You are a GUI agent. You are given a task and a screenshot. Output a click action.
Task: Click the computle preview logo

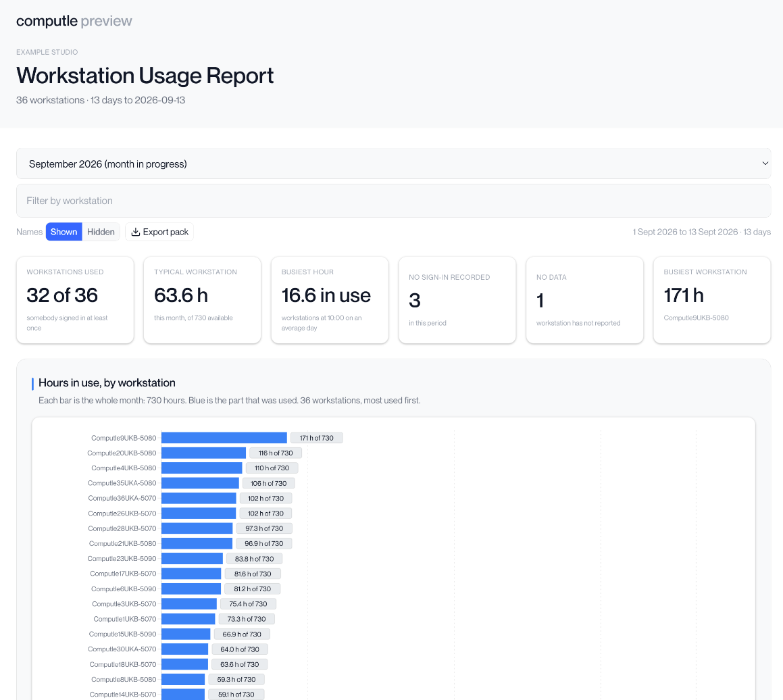pyautogui.click(x=74, y=21)
